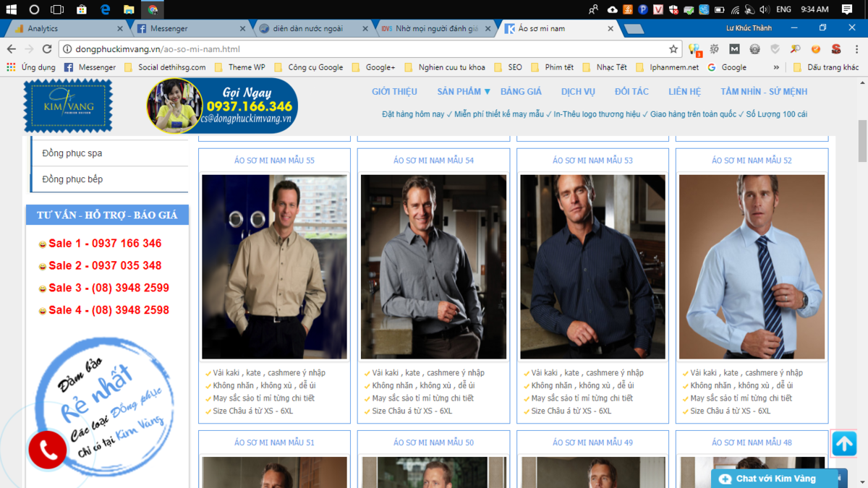This screenshot has width=868, height=488.
Task: Switch to the Messenger tab
Action: pos(190,28)
